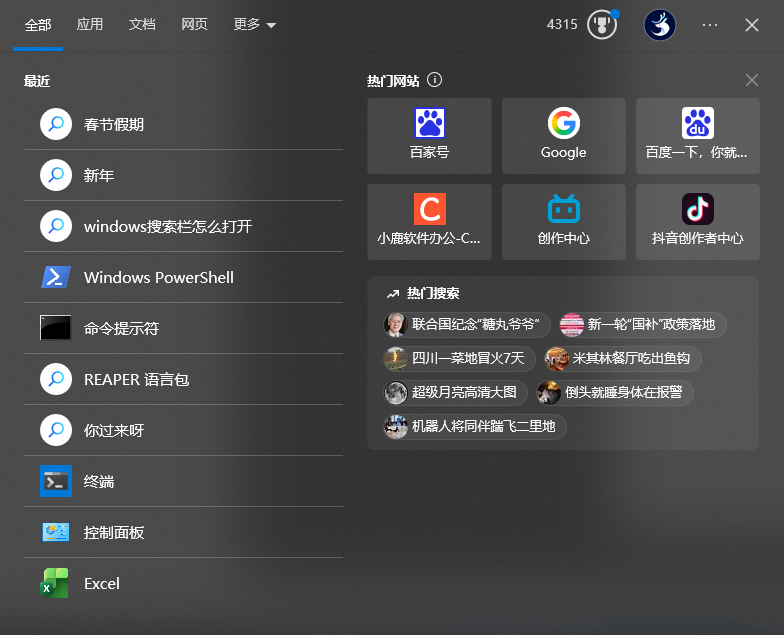
Task: Launch 终端 app from recent list
Action: tap(184, 481)
